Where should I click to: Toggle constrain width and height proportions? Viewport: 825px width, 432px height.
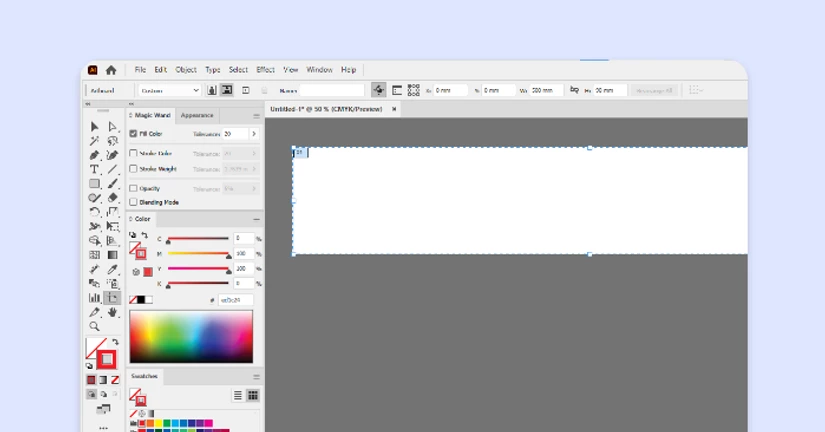pyautogui.click(x=574, y=90)
